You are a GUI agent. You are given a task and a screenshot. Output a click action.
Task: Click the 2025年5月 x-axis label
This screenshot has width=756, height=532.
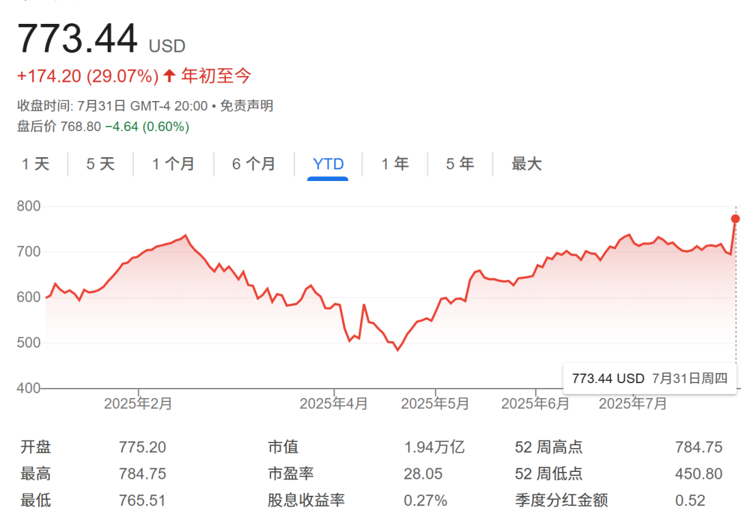(435, 404)
